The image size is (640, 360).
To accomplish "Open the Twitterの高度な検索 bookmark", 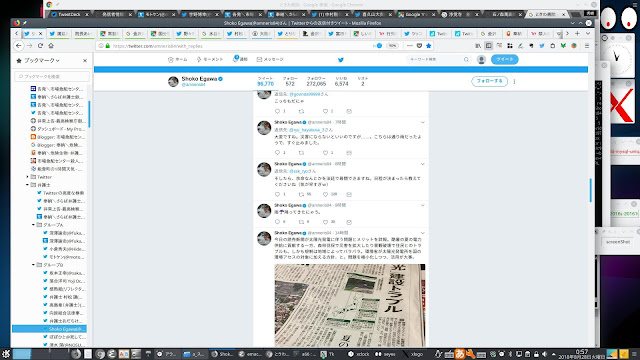I will (x=60, y=193).
